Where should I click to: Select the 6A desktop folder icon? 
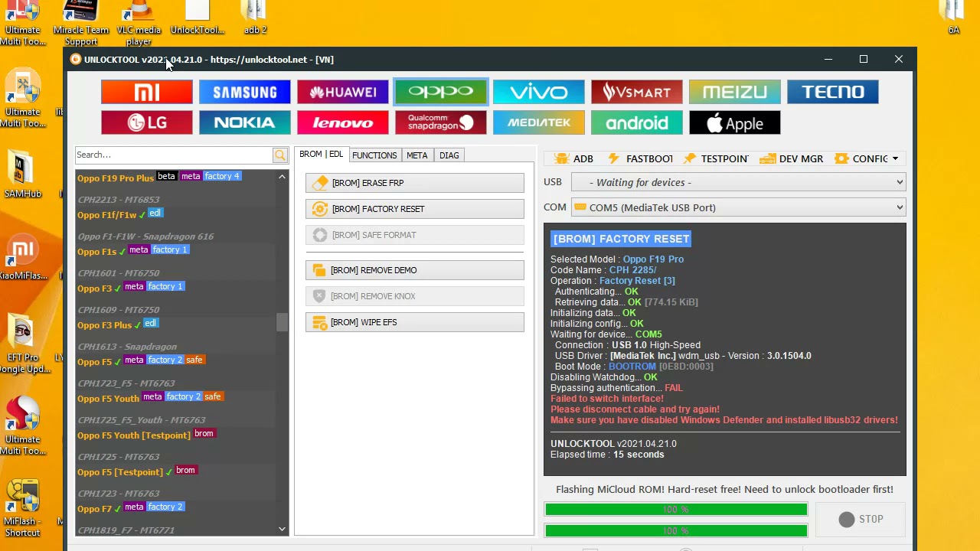click(953, 19)
